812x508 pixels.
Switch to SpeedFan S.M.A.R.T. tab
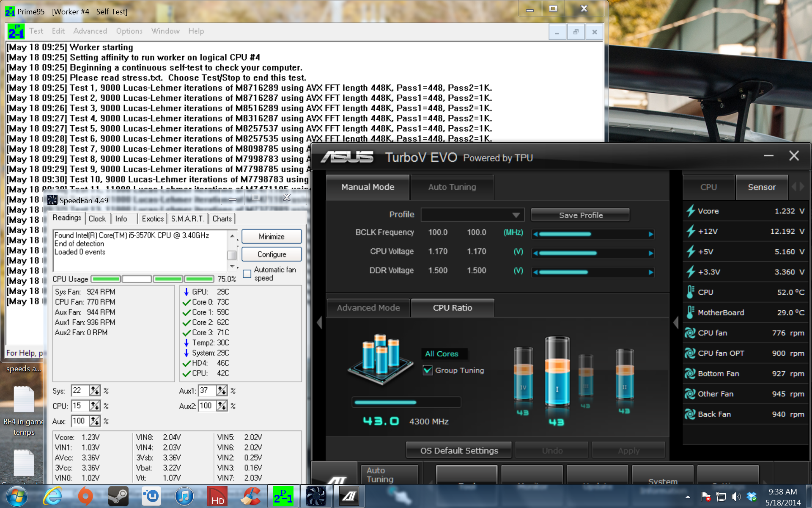(x=188, y=218)
